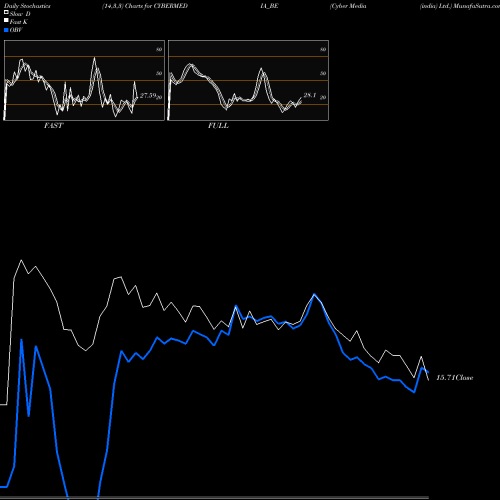Image resolution: width=500 pixels, height=500 pixels.
Task: Open the FAST stochastic chart thumbnail
Action: click(84, 80)
